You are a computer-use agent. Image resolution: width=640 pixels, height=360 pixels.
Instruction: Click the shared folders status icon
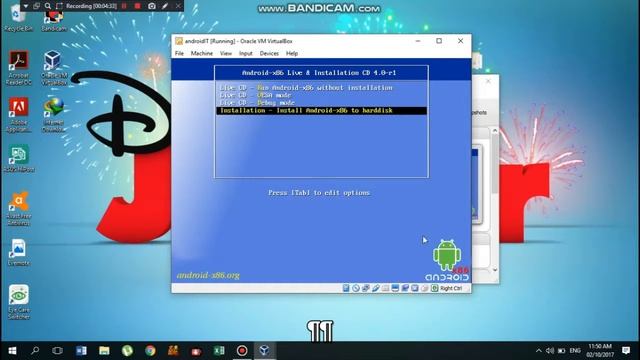coord(385,288)
